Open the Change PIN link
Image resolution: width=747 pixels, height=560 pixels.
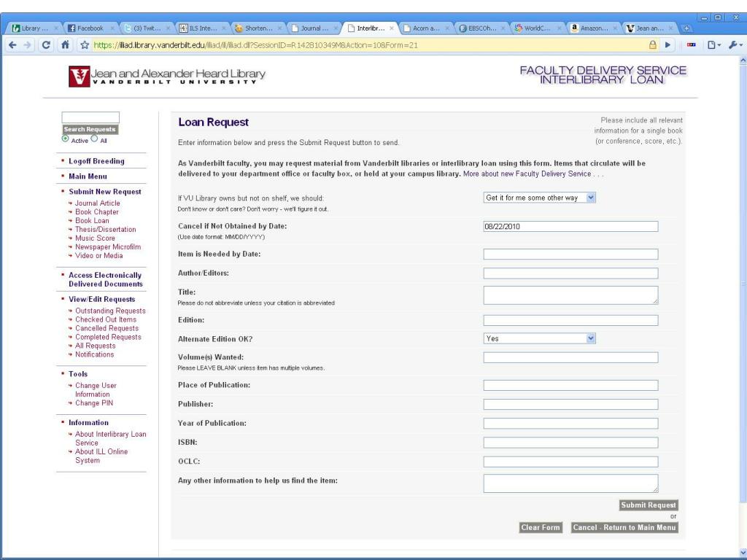click(94, 403)
